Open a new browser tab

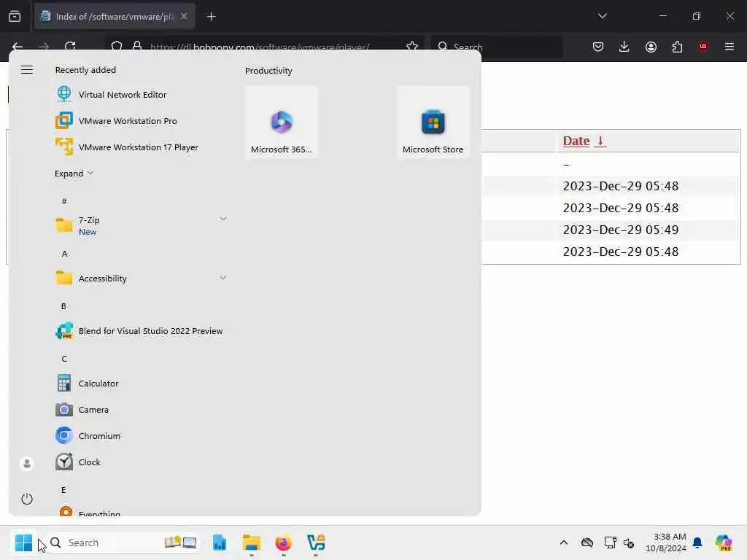212,17
